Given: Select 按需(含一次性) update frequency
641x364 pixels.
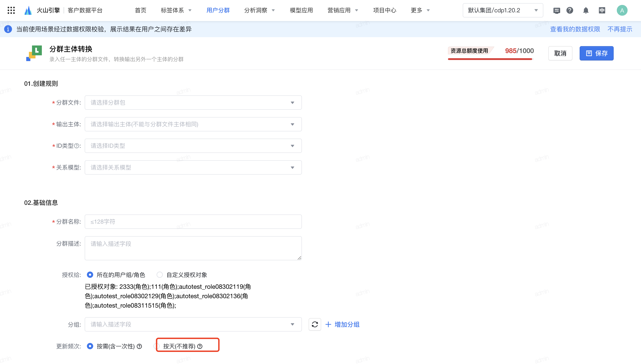Looking at the screenshot, I should (x=90, y=346).
